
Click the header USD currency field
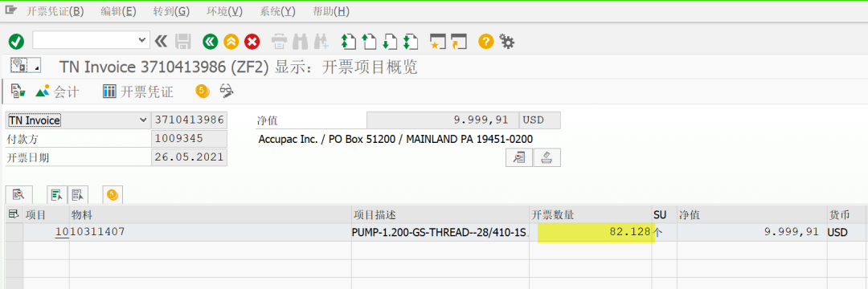540,120
